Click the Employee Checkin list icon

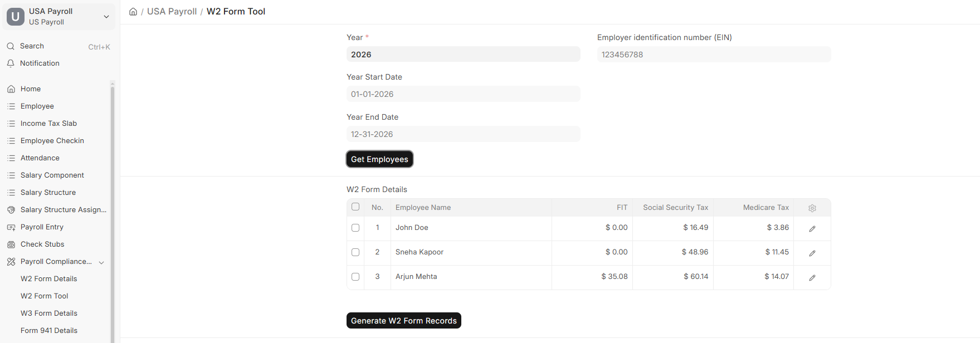tap(11, 141)
